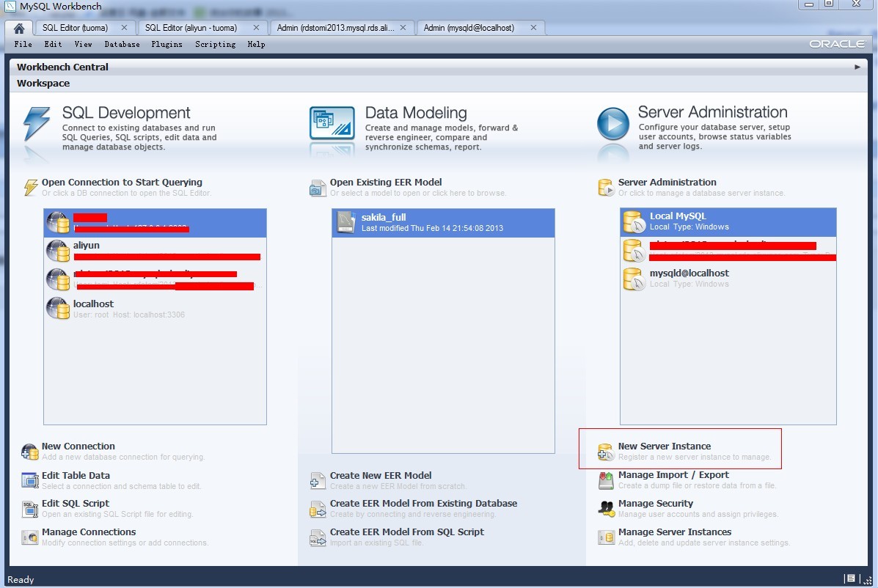Screen dimensions: 878x588
Task: Close the Admin (mysqld@localhost) tab
Action: (x=534, y=27)
